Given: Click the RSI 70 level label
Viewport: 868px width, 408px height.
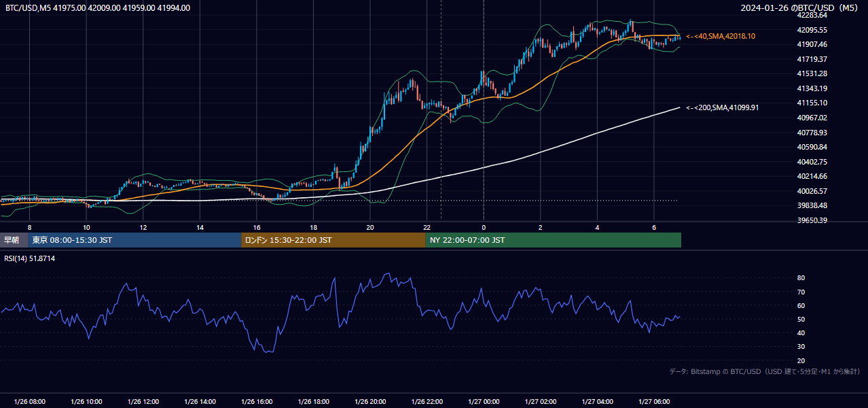Looking at the screenshot, I should tap(801, 292).
